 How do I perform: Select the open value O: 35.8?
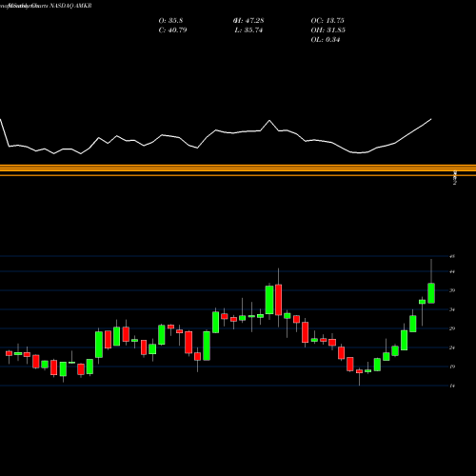coord(170,21)
